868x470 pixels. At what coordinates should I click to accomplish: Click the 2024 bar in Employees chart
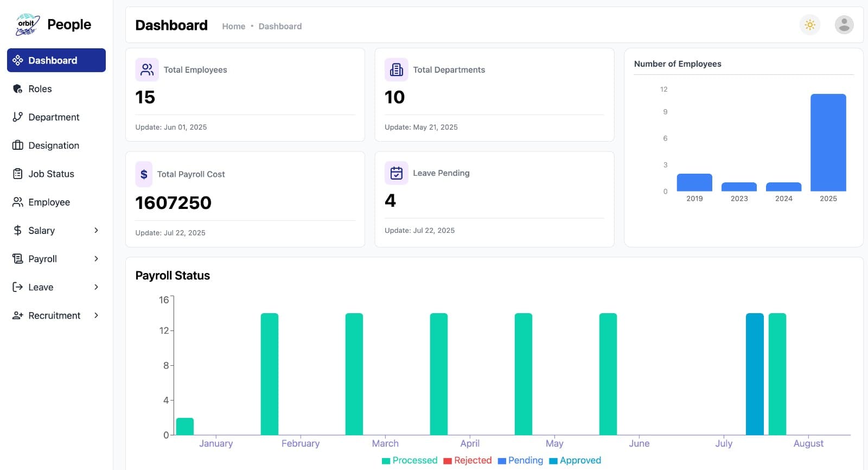click(x=783, y=187)
